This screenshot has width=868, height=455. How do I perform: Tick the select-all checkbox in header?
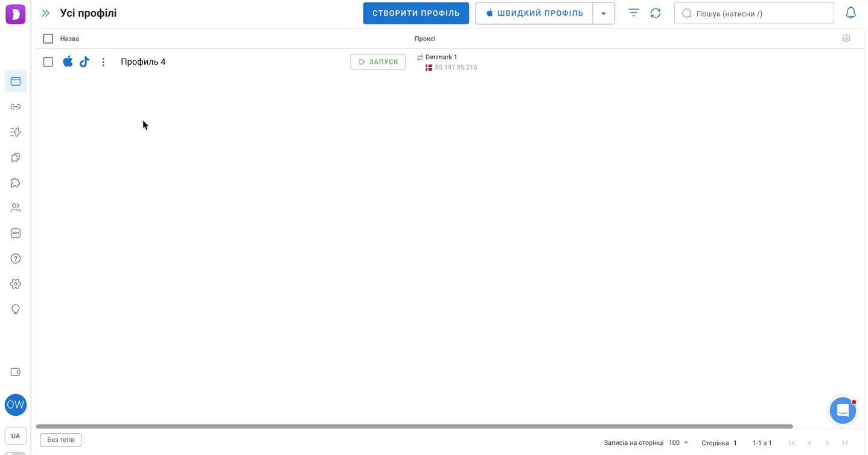pyautogui.click(x=48, y=39)
